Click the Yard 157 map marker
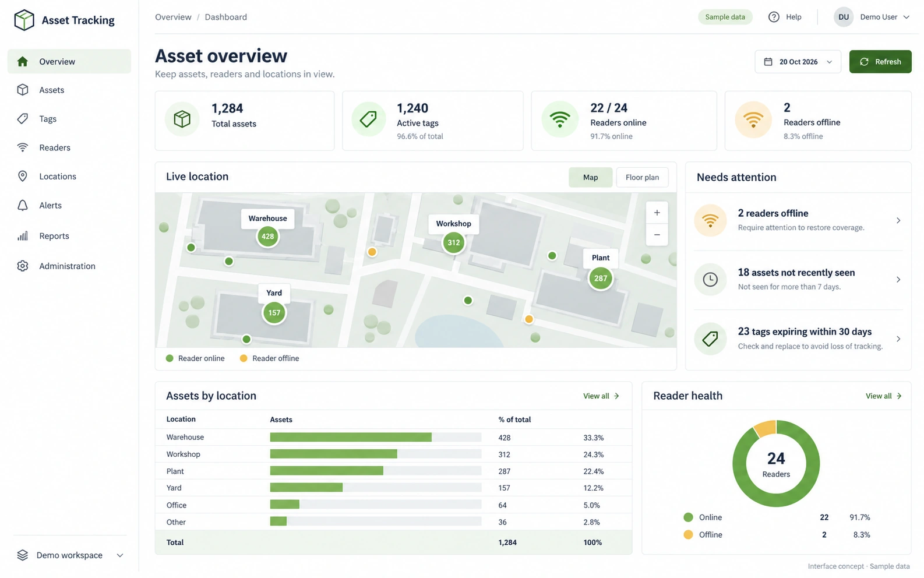924x578 pixels. pyautogui.click(x=274, y=313)
